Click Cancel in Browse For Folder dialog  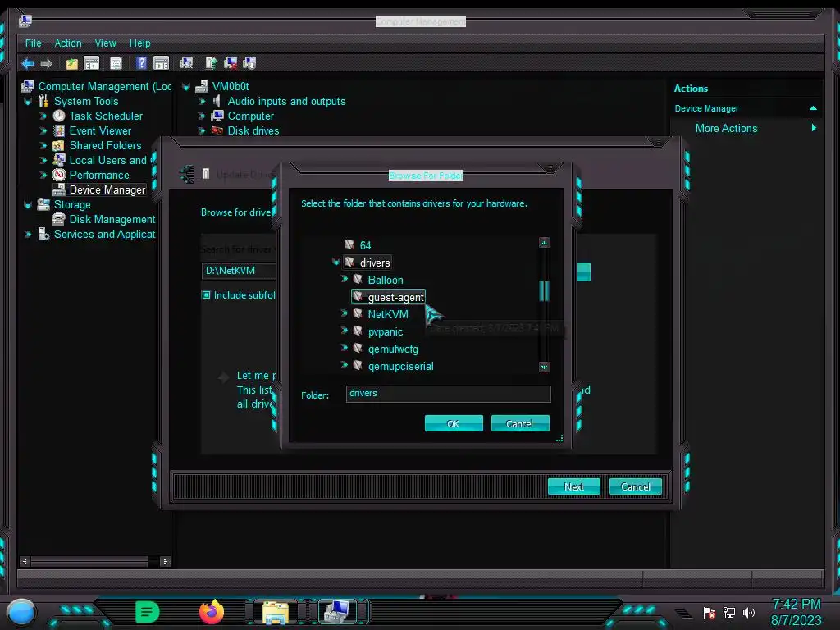tap(520, 423)
